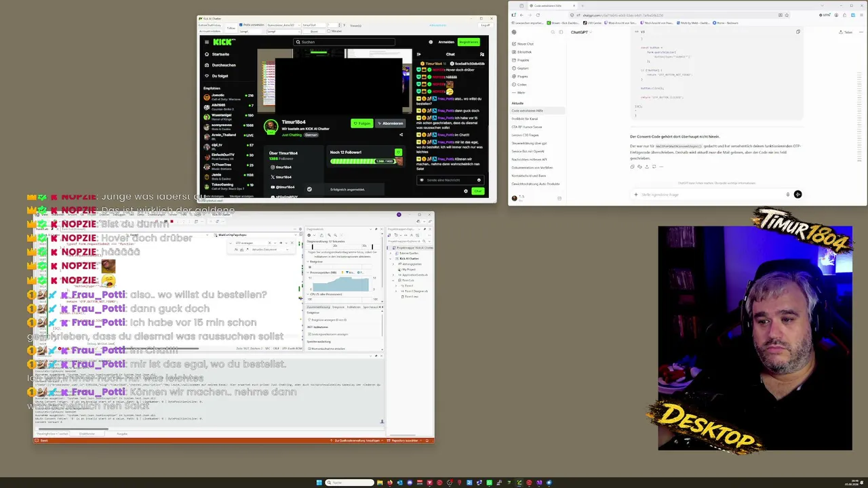Toggle the Profile checkbox in Kick AI Chatter
This screenshot has height=488, width=868.
(241, 25)
